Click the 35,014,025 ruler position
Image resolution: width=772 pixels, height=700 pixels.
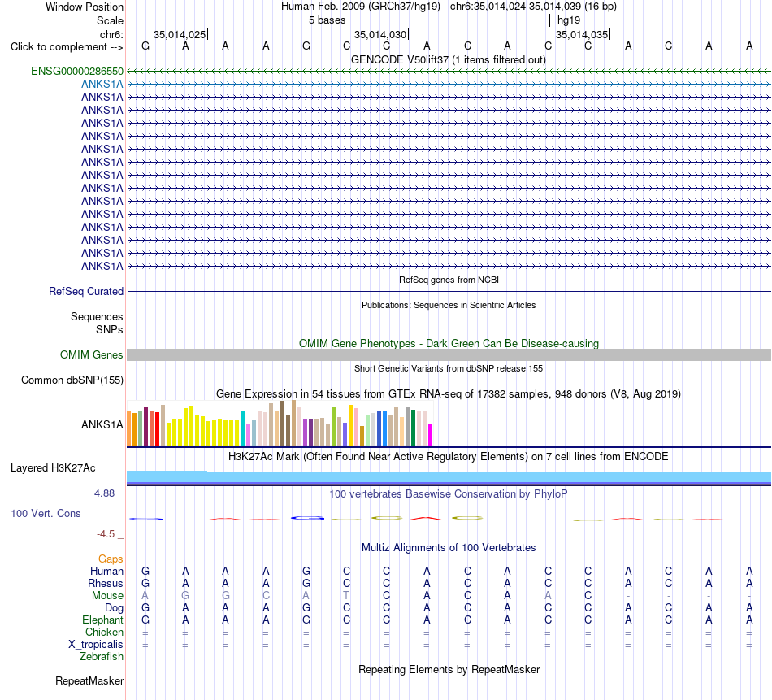180,34
